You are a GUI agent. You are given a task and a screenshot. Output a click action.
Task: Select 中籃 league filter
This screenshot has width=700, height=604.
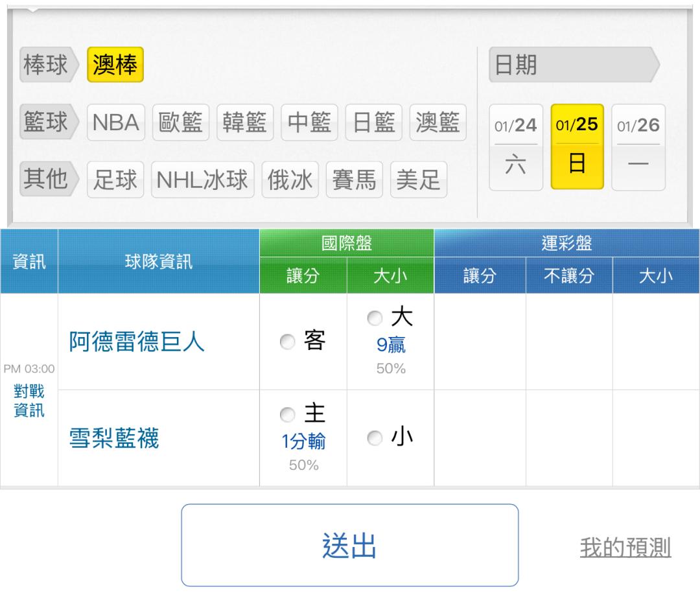[309, 122]
